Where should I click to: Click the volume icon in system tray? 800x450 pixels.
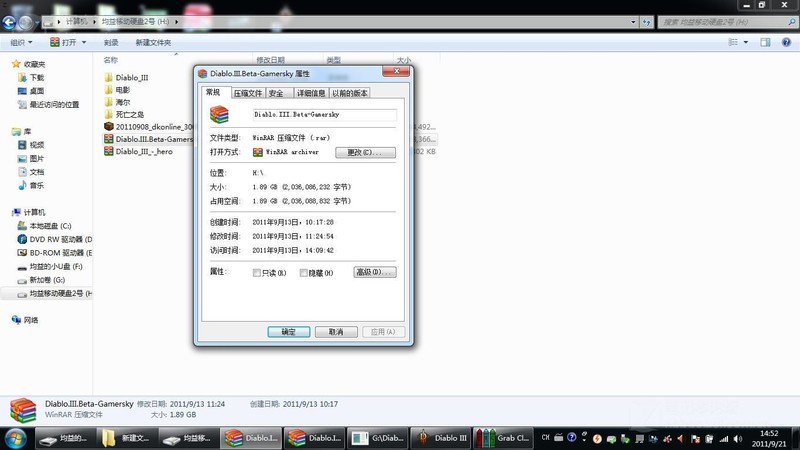point(738,438)
